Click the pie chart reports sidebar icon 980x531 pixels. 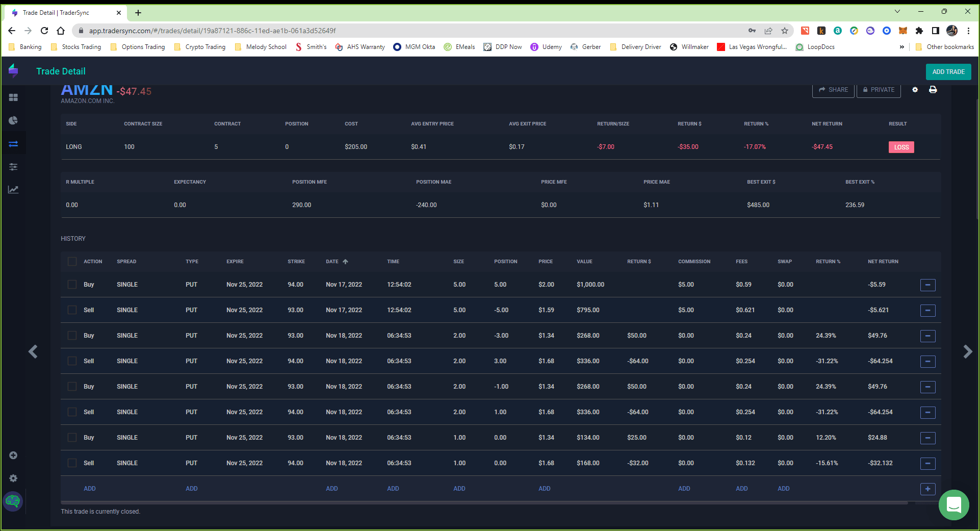[x=13, y=120]
